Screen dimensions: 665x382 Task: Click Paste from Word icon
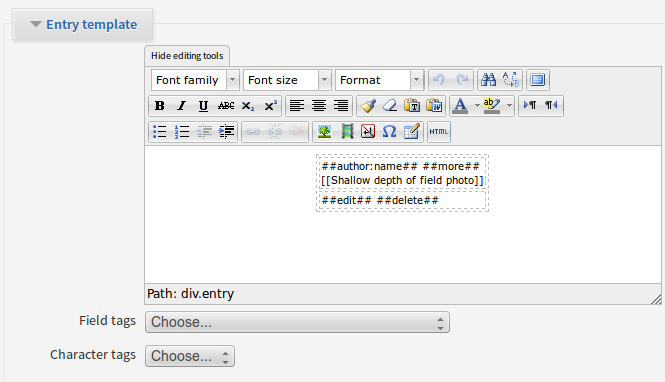pos(434,106)
